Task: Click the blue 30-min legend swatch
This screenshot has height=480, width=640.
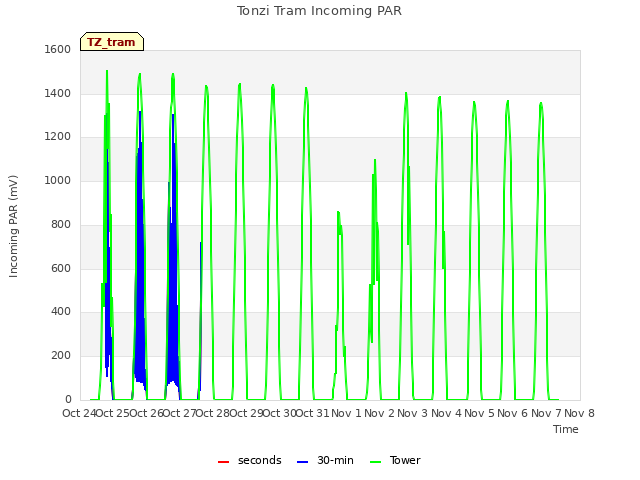Action: pyautogui.click(x=302, y=462)
